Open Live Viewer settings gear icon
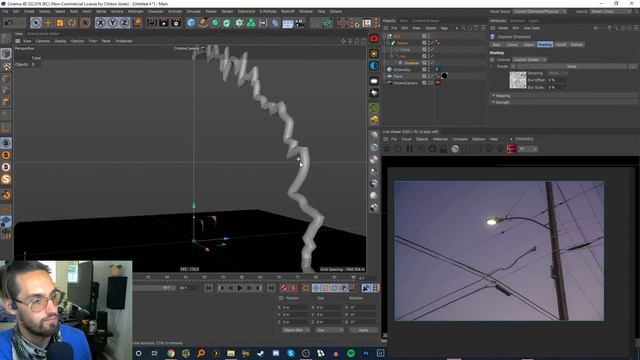 [x=432, y=149]
